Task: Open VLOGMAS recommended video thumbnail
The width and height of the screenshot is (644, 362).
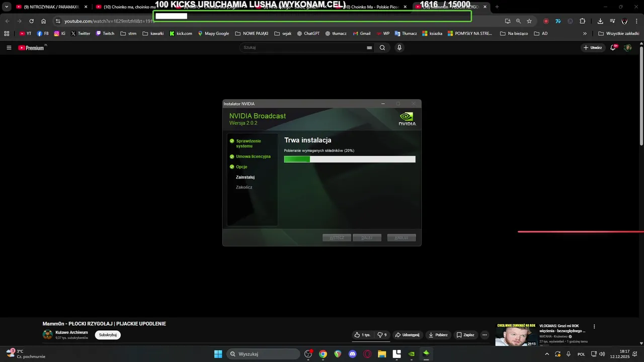Action: (x=516, y=335)
